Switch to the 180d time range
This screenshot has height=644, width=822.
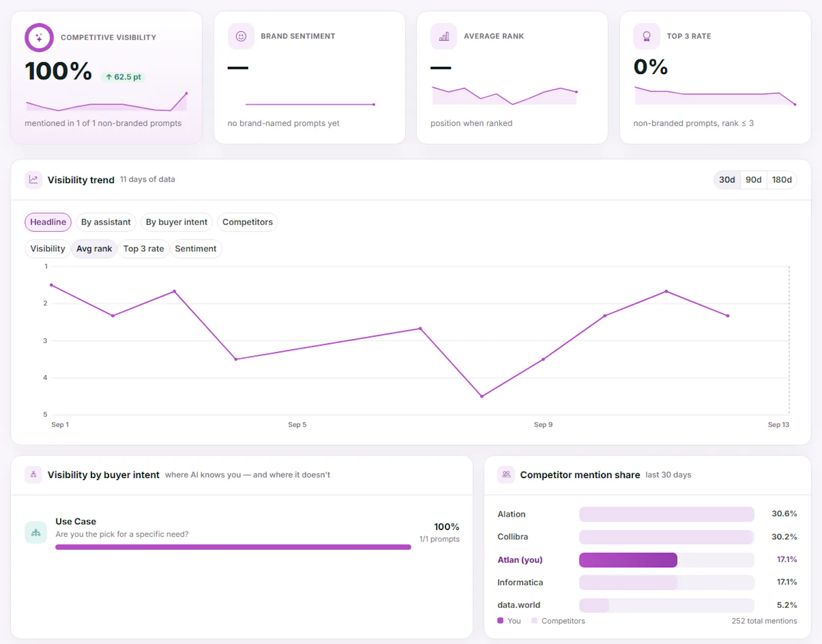782,180
